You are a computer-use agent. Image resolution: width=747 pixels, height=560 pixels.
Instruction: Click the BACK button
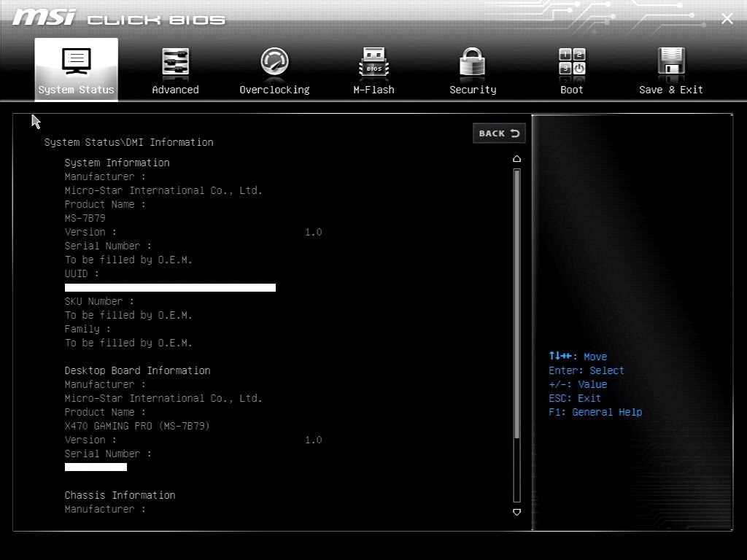click(x=499, y=133)
